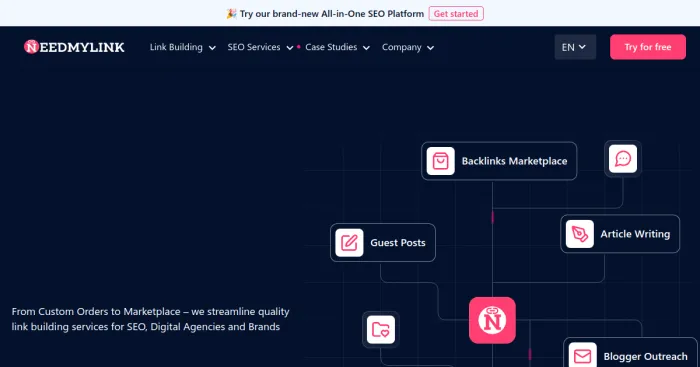The height and width of the screenshot is (367, 700).
Task: Expand the Link Building chevron
Action: [212, 48]
